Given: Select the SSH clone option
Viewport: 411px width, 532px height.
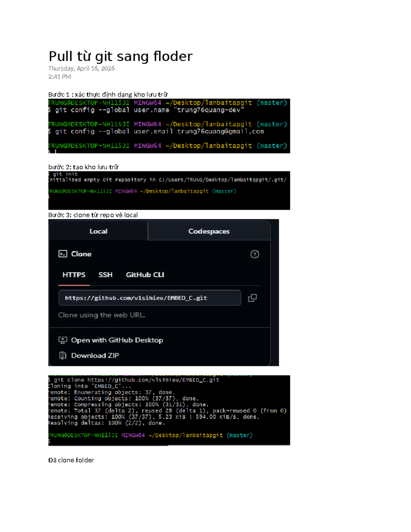Looking at the screenshot, I should [x=105, y=275].
